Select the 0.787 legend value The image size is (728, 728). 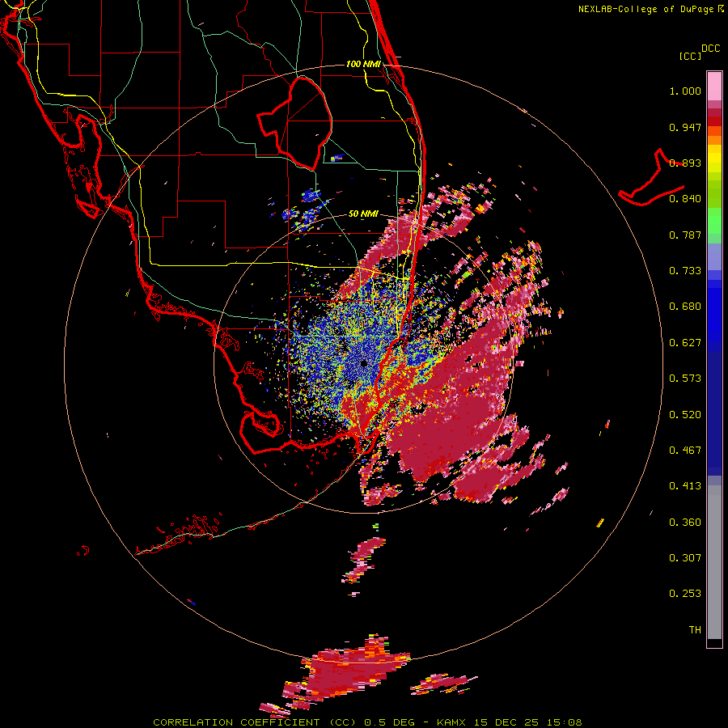685,235
